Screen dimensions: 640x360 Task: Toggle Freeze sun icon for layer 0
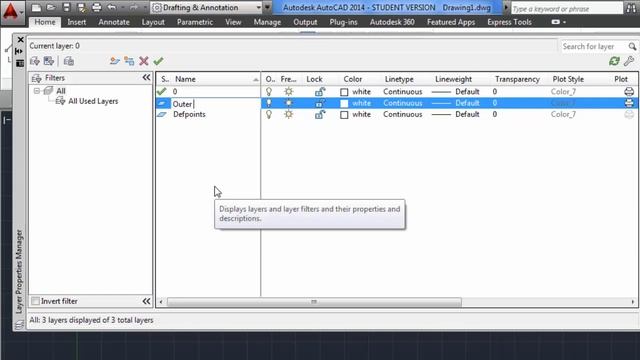289,92
